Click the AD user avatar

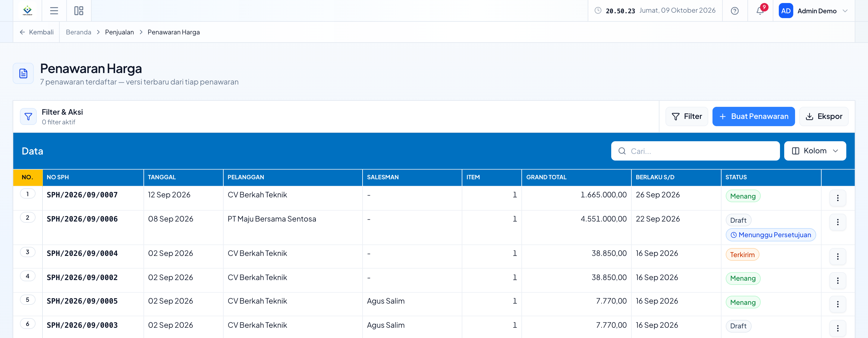coord(785,11)
